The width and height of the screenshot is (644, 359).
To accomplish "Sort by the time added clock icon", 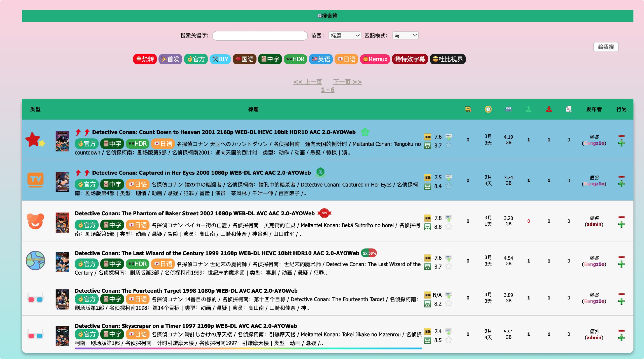I will point(488,109).
